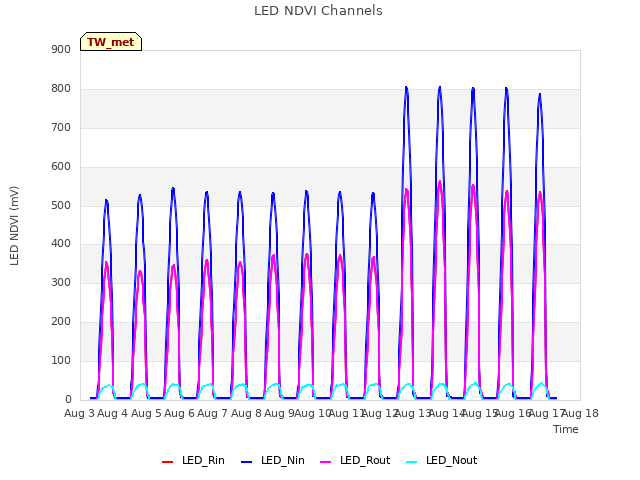Click the 300 y-axis tick label
640x480 pixels.
click(x=61, y=283)
